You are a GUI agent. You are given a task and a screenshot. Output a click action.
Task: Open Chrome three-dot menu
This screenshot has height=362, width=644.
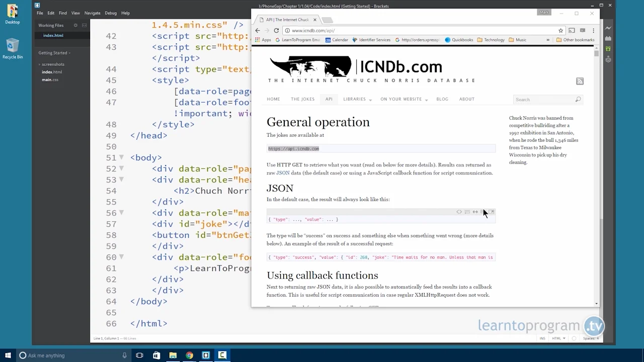[593, 31]
